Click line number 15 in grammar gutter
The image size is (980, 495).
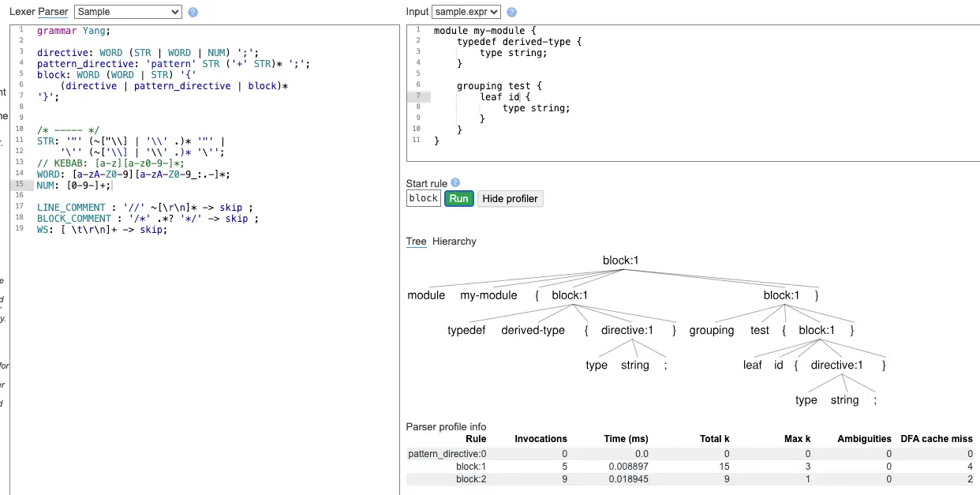20,186
